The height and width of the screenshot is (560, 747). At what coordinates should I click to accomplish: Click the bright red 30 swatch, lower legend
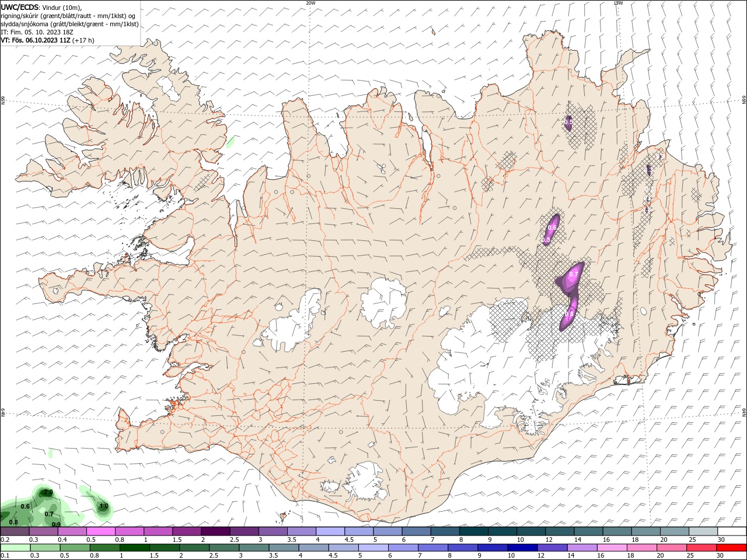pos(731,548)
